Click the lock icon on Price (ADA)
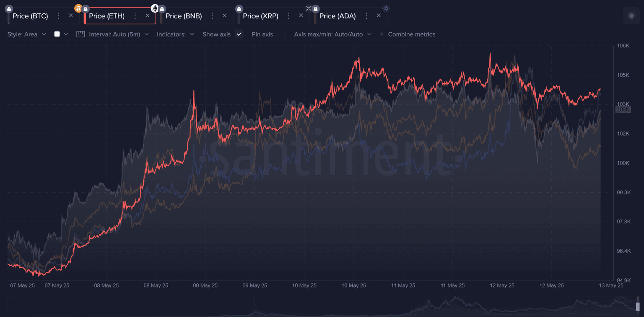The height and width of the screenshot is (317, 644). (316, 8)
